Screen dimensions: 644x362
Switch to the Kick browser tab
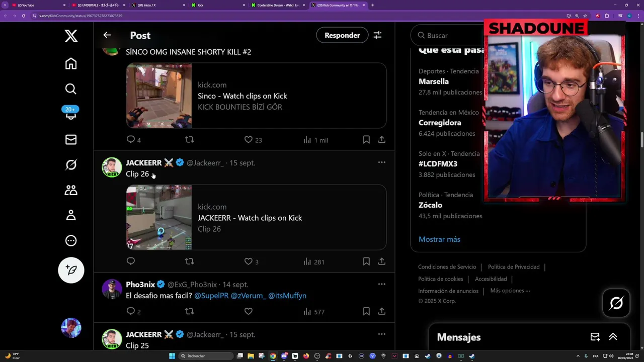pos(218,5)
